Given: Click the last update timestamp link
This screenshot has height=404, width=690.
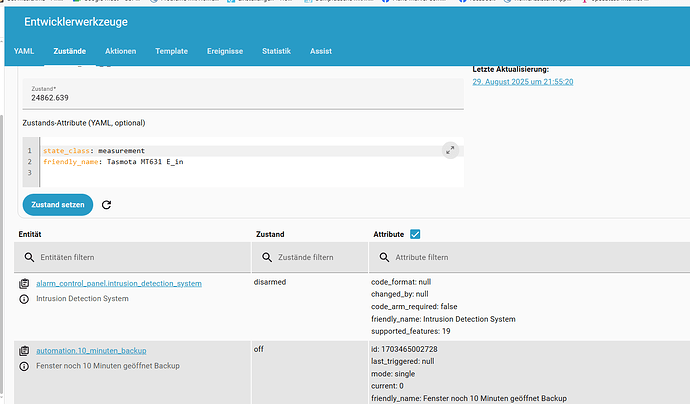Looking at the screenshot, I should coord(522,81).
